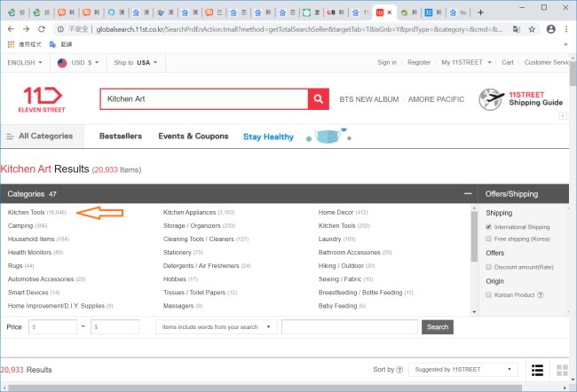Enable Free shipping (Korea) filter
577x392 pixels.
tap(488, 239)
